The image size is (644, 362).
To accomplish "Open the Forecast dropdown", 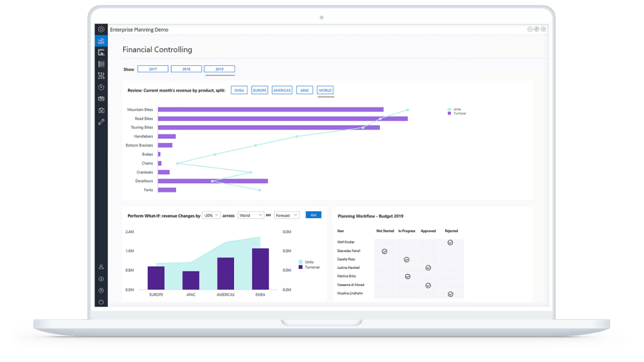I will click(286, 215).
